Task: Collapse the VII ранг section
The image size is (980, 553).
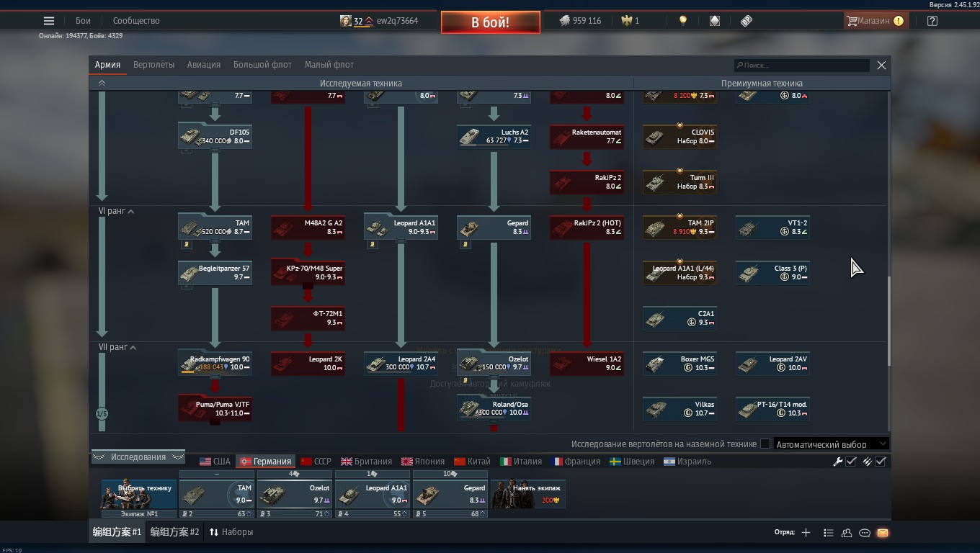Action: click(133, 348)
